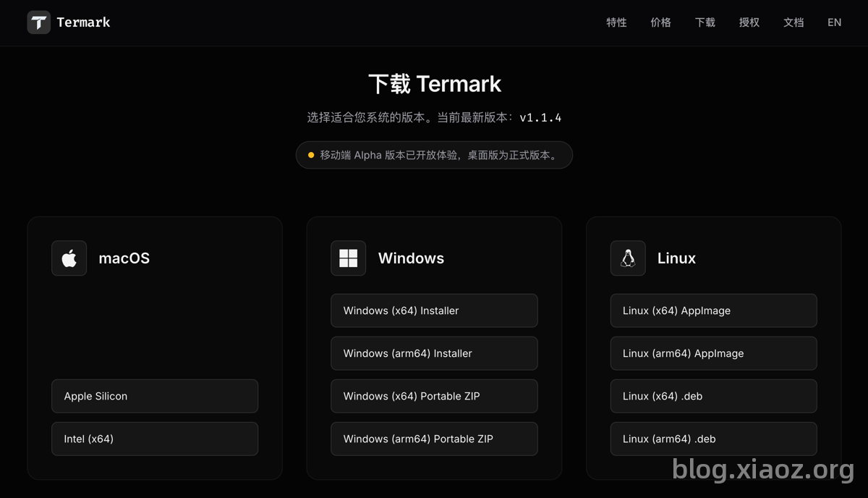Open the 文档 nav item

pos(793,22)
